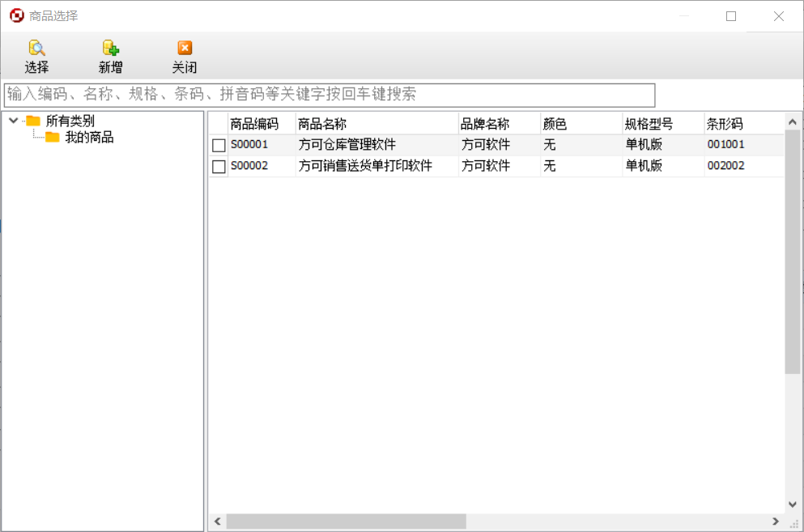The height and width of the screenshot is (532, 804).
Task: Click the 选择 (Select) toolbar icon
Action: 36,49
